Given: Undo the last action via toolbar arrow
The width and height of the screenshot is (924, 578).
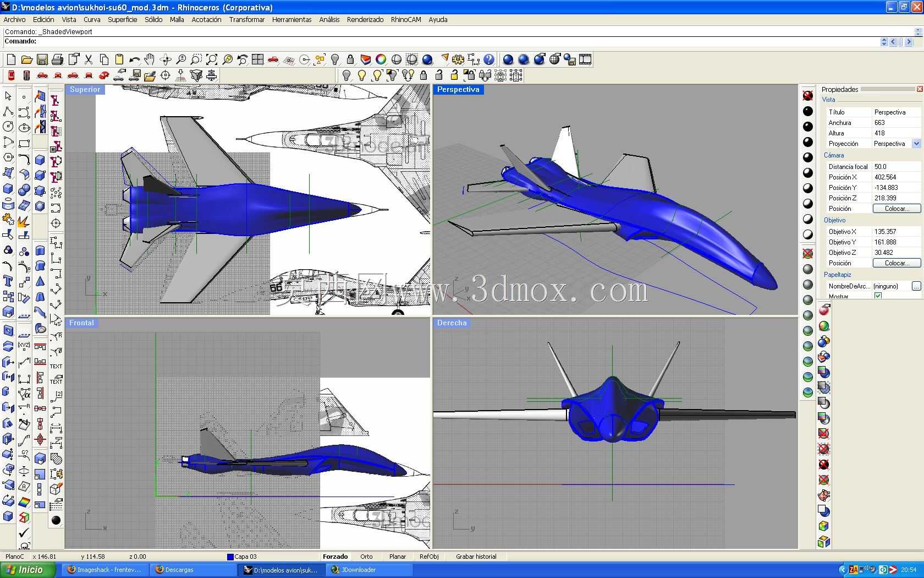Looking at the screenshot, I should point(134,59).
